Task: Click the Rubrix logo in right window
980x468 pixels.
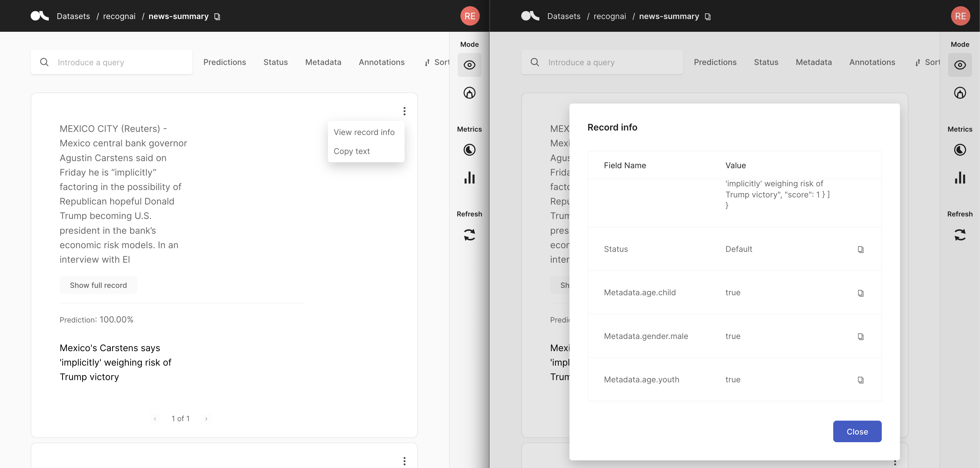Action: pos(530,16)
